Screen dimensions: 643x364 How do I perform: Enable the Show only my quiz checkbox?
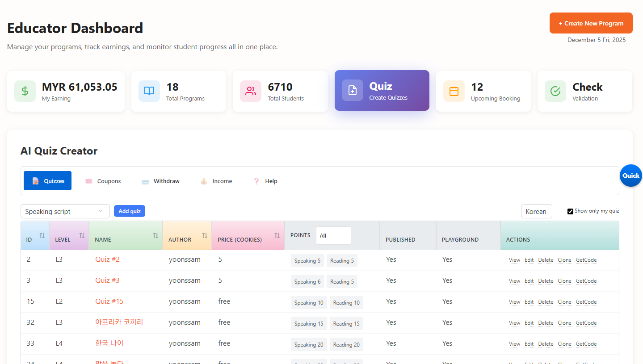(x=570, y=211)
